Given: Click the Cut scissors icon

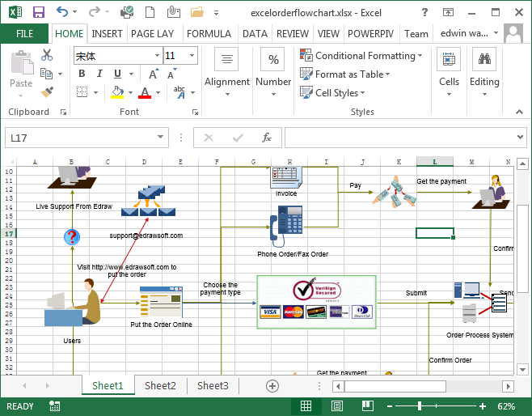Looking at the screenshot, I should click(47, 55).
